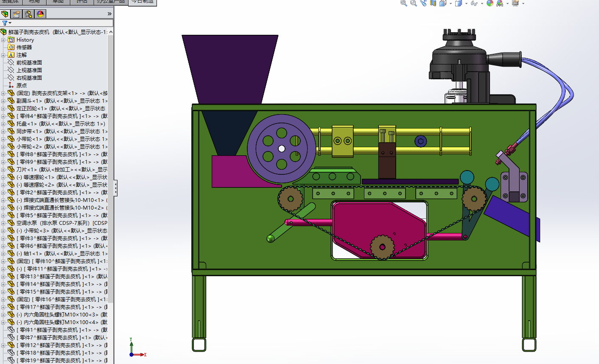Expand the 小带轮<1> component node

coord(3,139)
